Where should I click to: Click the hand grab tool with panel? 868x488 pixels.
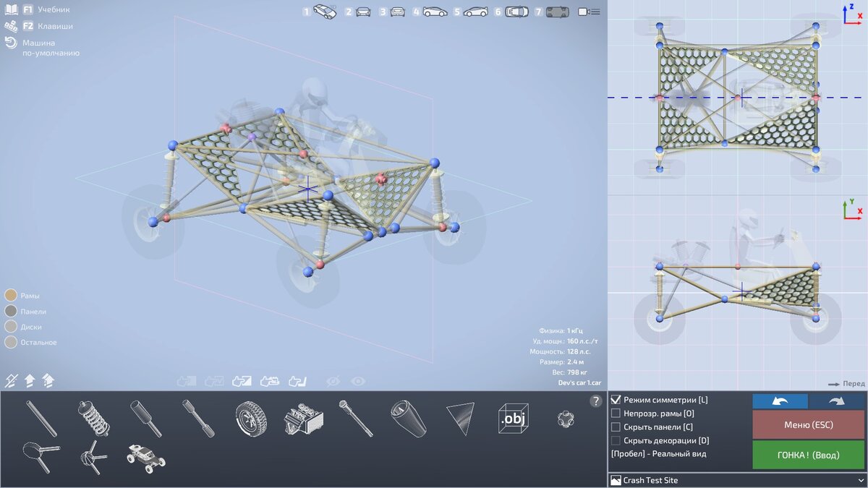tap(242, 380)
